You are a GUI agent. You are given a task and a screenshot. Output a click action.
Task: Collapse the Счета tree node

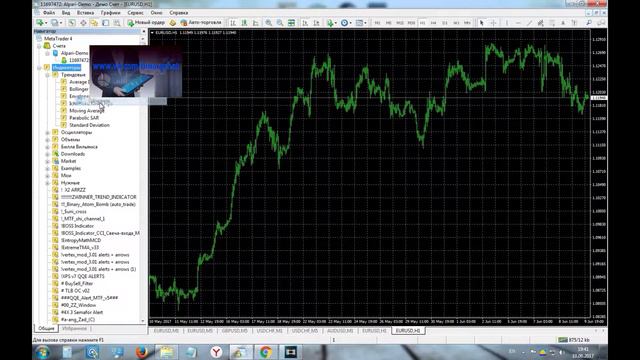pyautogui.click(x=40, y=46)
